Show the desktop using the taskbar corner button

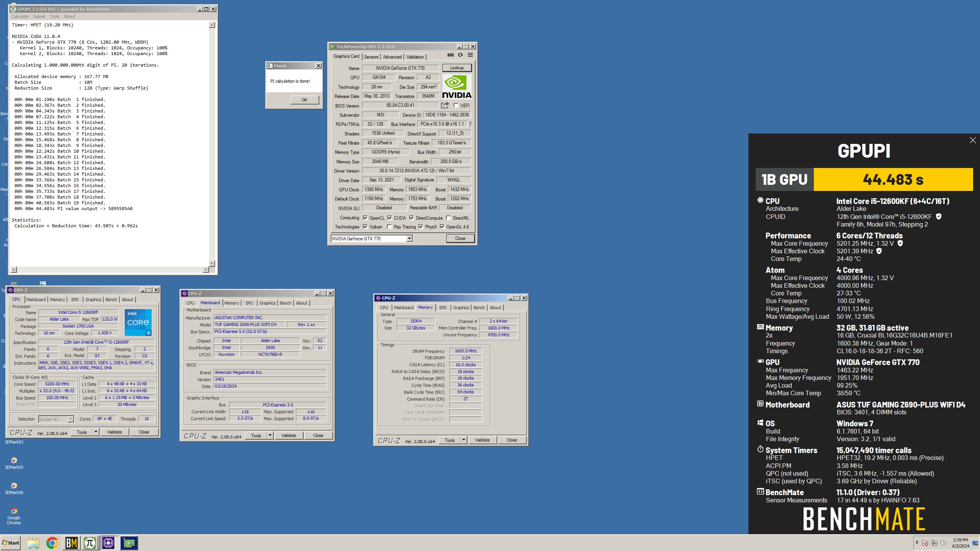(975, 543)
